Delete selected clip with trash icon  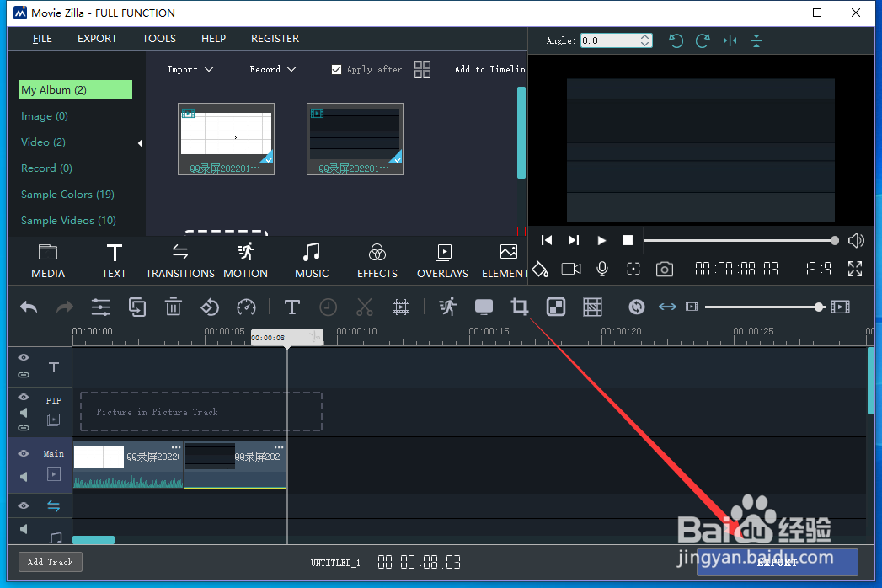point(174,307)
